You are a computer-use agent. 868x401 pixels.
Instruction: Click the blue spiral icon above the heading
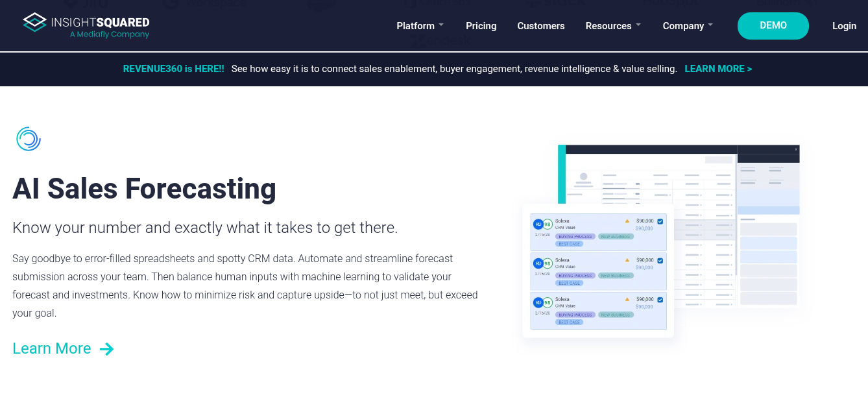pyautogui.click(x=28, y=138)
